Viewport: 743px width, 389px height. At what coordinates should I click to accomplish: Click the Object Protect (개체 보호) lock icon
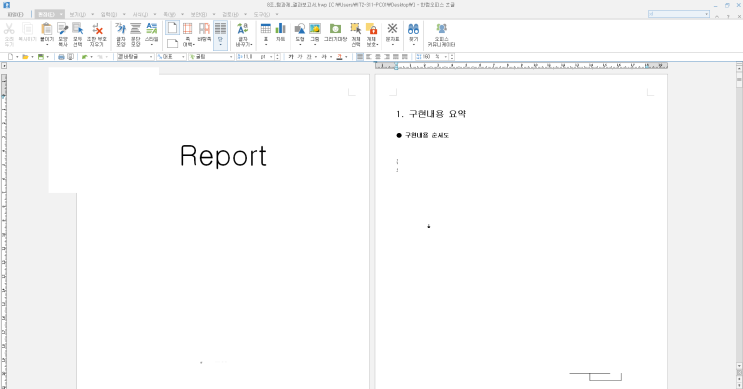372,29
